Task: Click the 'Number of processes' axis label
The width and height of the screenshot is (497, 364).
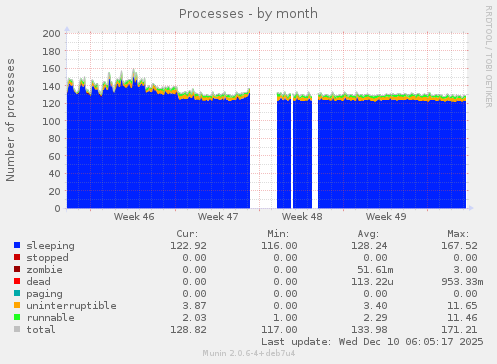Action: coord(10,120)
